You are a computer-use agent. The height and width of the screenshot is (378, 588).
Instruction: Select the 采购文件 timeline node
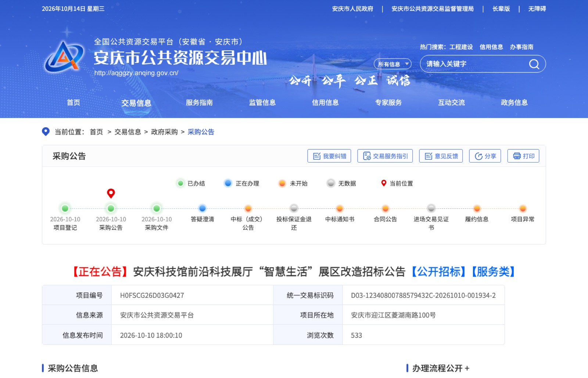pos(157,208)
